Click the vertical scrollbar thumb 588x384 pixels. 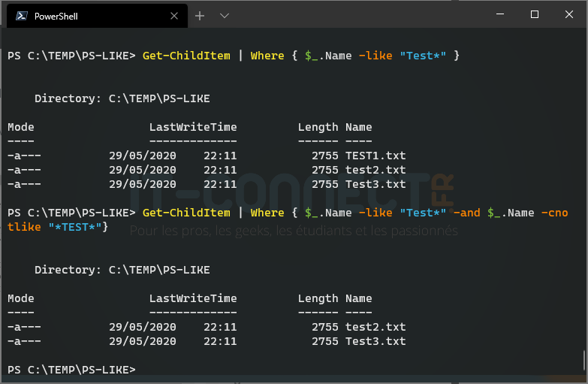pyautogui.click(x=584, y=359)
